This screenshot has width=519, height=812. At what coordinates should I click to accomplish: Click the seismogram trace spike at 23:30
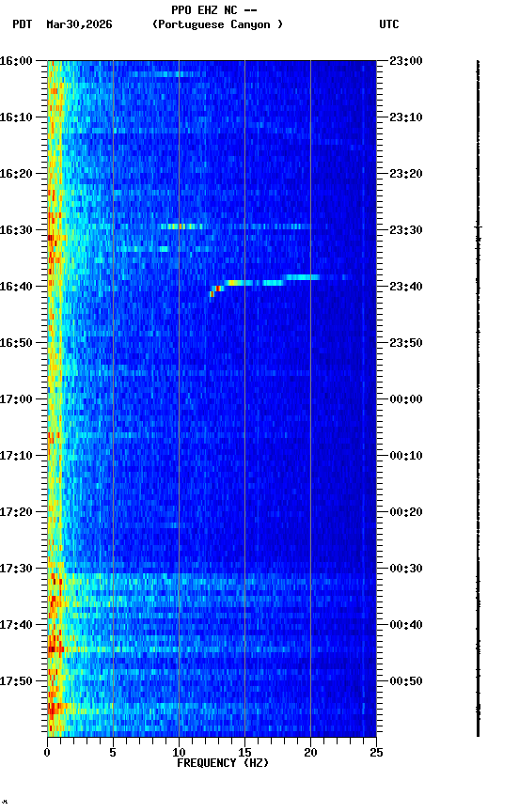[x=478, y=227]
